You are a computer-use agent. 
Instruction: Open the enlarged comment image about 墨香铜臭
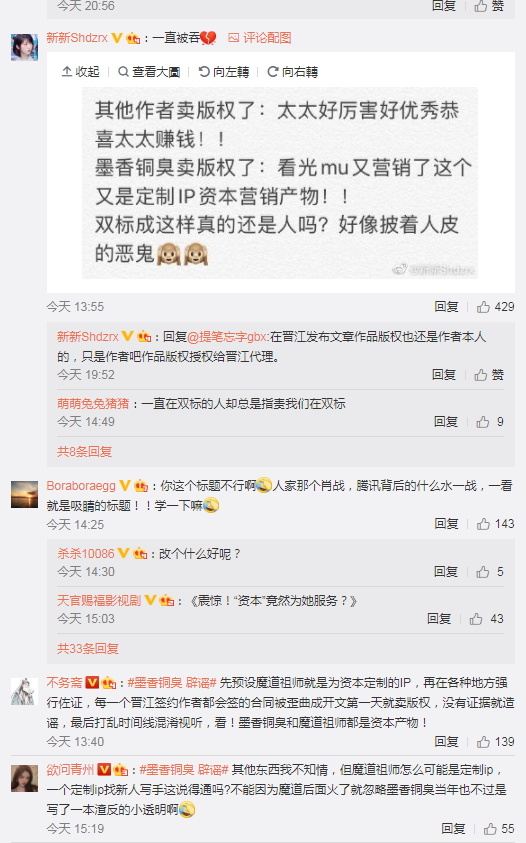tap(280, 183)
